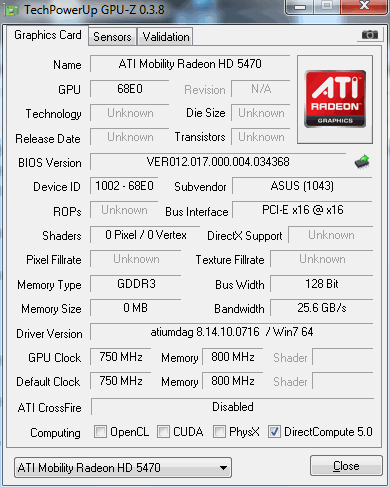Click the Driver Version field value
The height and width of the screenshot is (488, 390).
232,332
